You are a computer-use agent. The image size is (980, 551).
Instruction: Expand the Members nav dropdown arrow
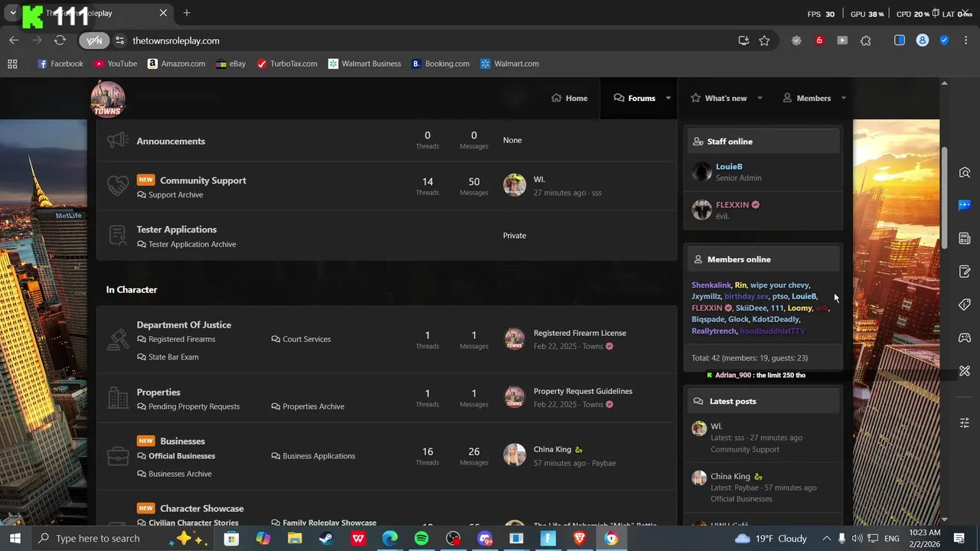pos(843,98)
